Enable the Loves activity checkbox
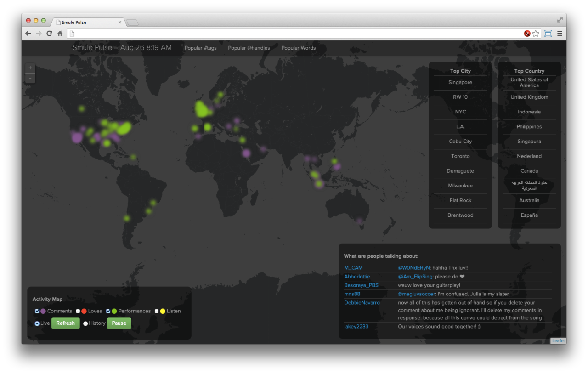The height and width of the screenshot is (374, 588). coord(78,311)
